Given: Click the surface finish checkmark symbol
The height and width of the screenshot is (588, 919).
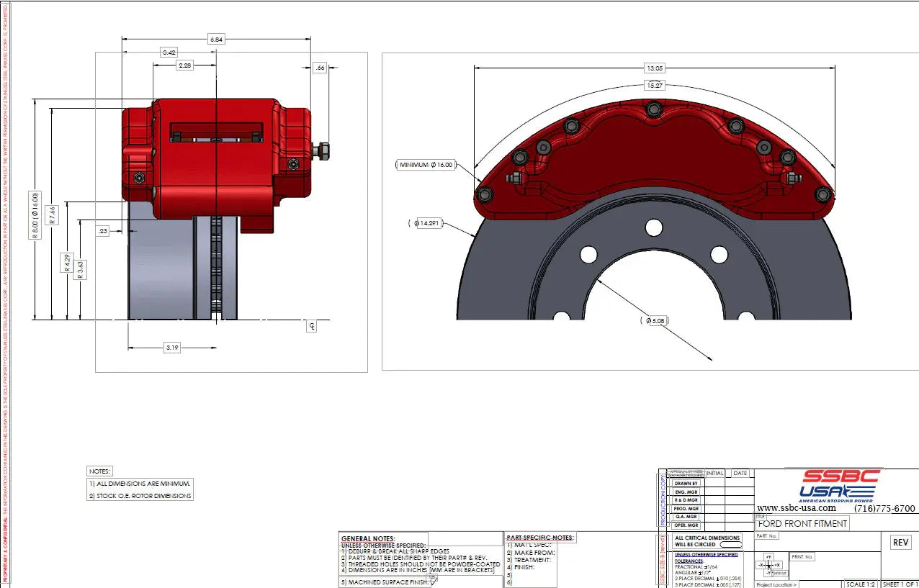Looking at the screenshot, I should click(x=433, y=578).
